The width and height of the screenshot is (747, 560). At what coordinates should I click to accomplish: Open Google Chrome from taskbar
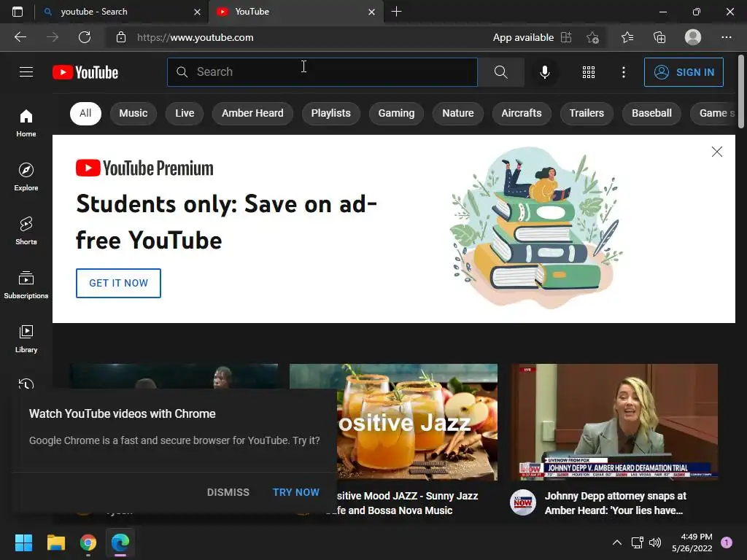pos(88,542)
